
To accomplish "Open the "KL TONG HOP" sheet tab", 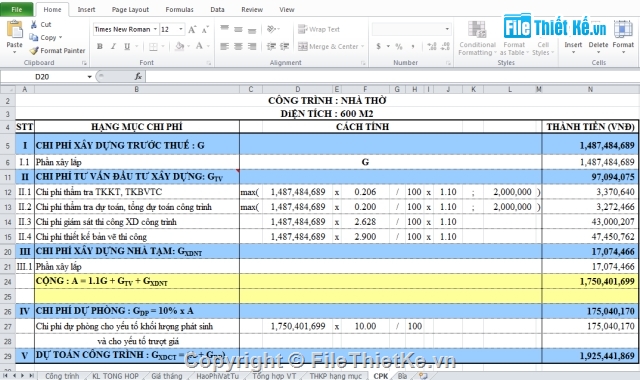I will click(x=115, y=376).
